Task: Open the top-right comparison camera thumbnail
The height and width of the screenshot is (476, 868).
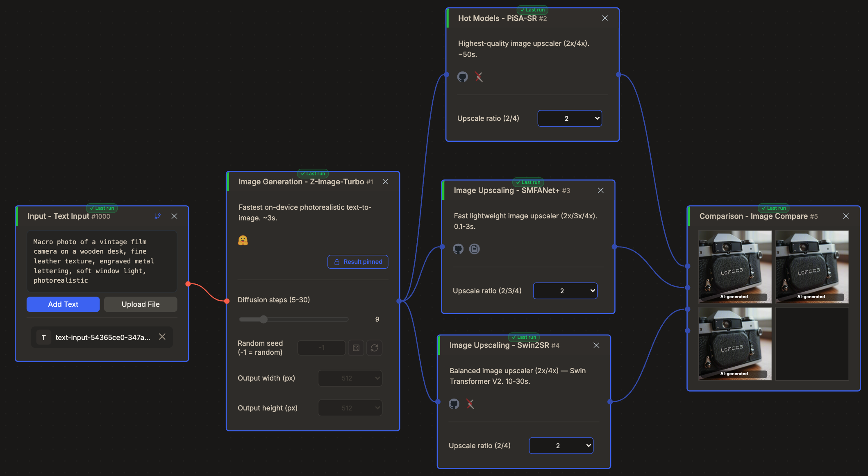Action: (812, 267)
